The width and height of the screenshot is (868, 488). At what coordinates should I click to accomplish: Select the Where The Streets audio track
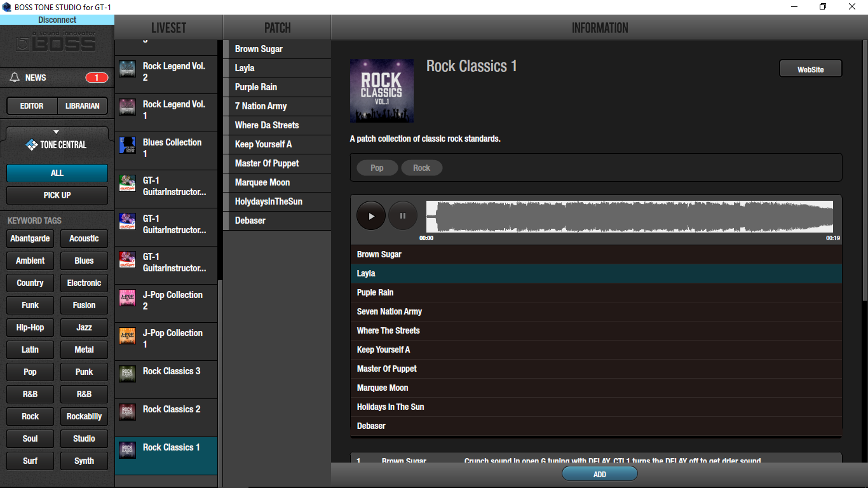596,330
